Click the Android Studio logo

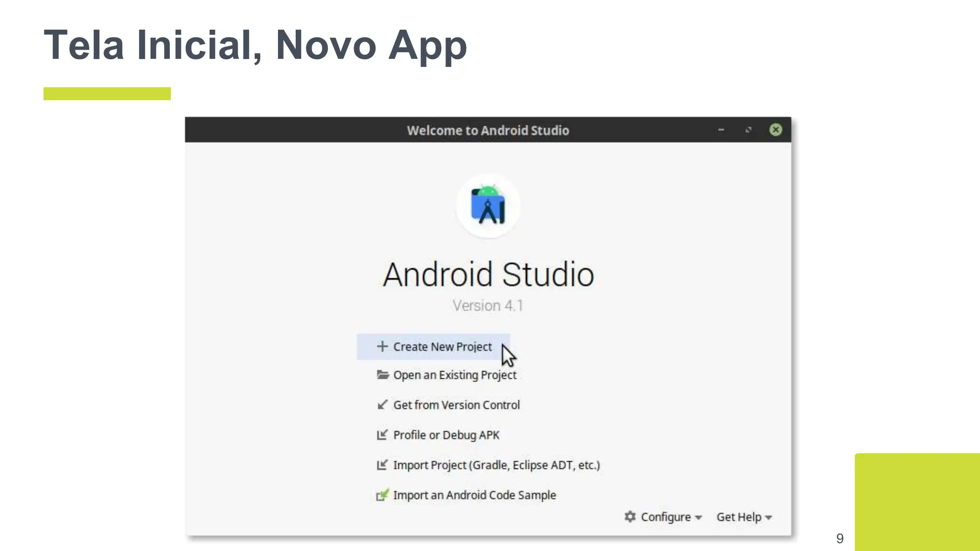coord(488,206)
